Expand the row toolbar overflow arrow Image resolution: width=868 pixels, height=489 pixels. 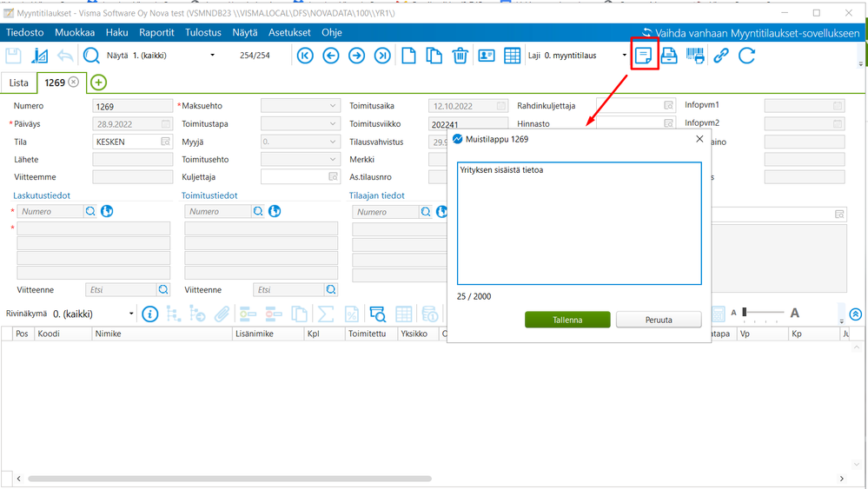(841, 321)
